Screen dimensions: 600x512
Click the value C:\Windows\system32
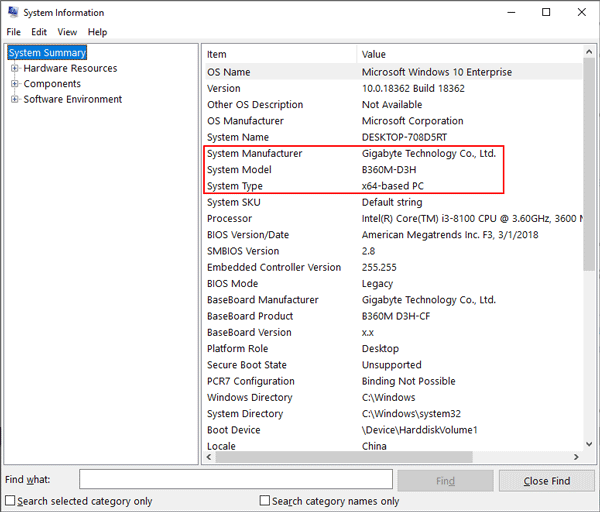click(x=411, y=414)
